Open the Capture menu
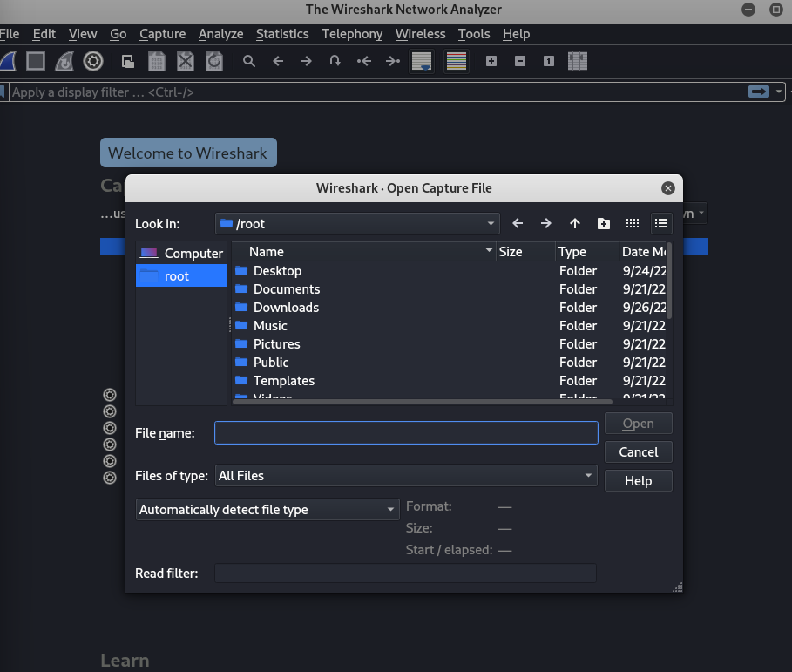This screenshot has height=672, width=792. pos(163,34)
